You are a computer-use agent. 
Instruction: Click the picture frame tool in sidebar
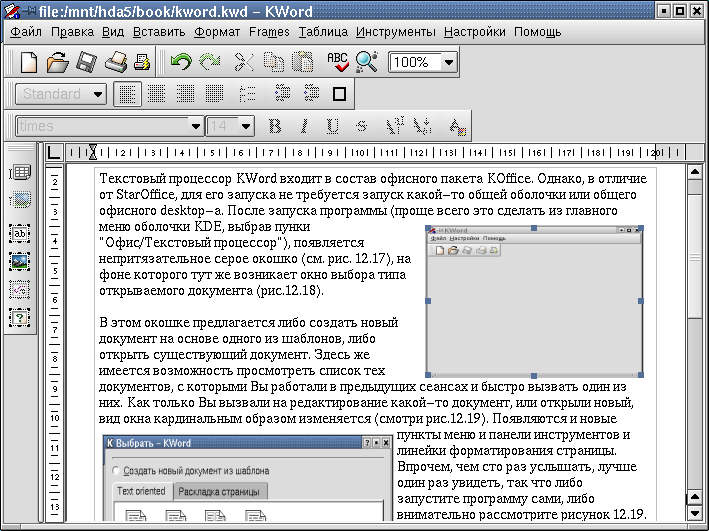coord(19,261)
